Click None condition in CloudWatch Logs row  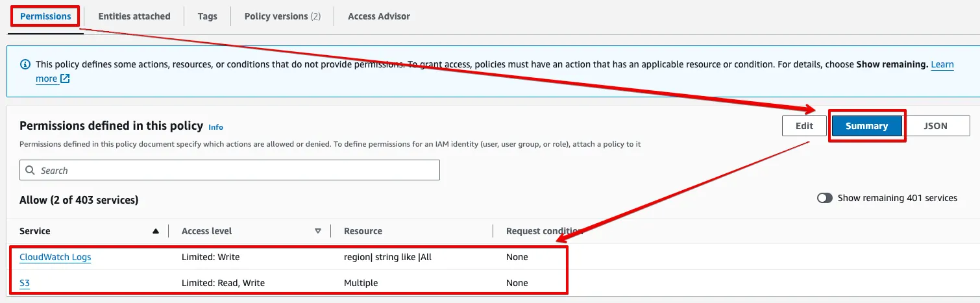(517, 257)
